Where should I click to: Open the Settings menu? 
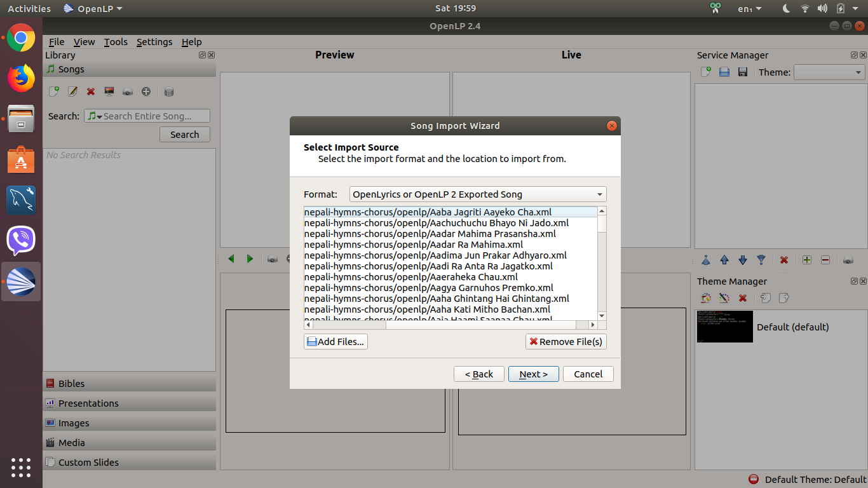click(x=154, y=41)
